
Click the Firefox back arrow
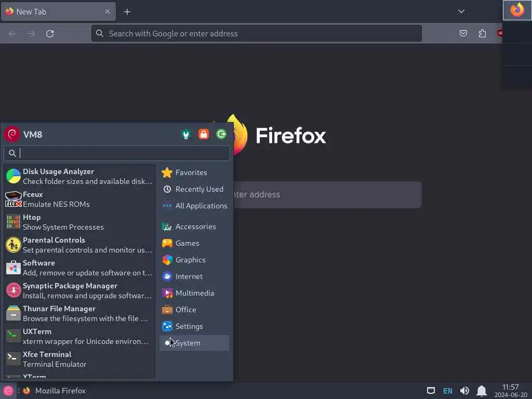coord(12,33)
